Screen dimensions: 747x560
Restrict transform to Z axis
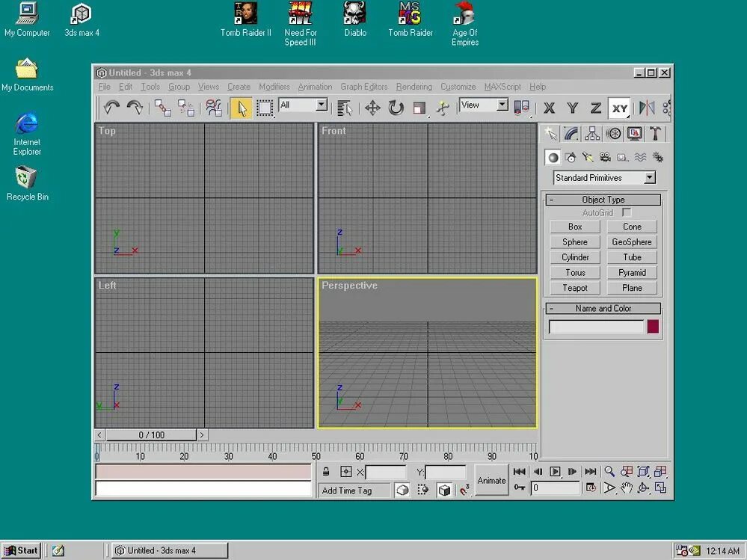click(595, 108)
